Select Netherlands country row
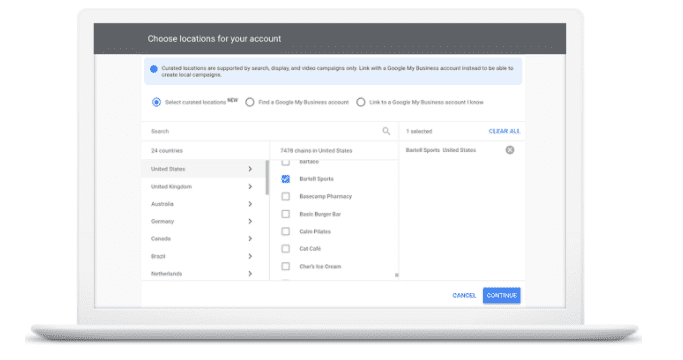This screenshot has width=683, height=360. [x=203, y=273]
